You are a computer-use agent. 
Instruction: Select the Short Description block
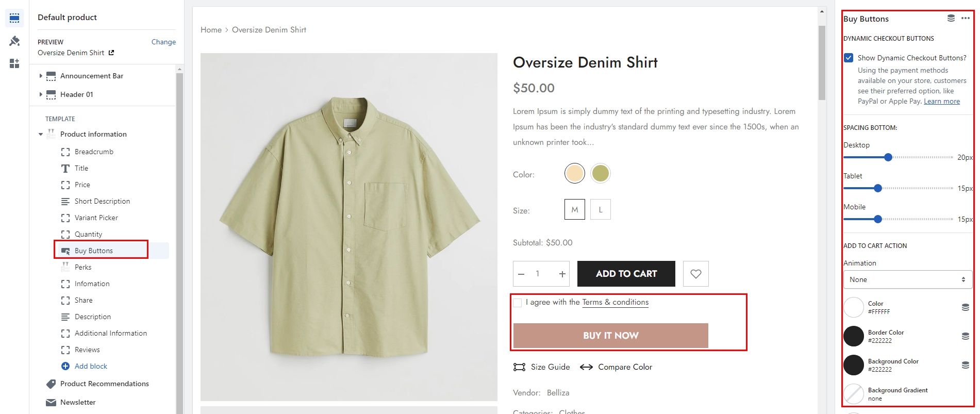102,201
